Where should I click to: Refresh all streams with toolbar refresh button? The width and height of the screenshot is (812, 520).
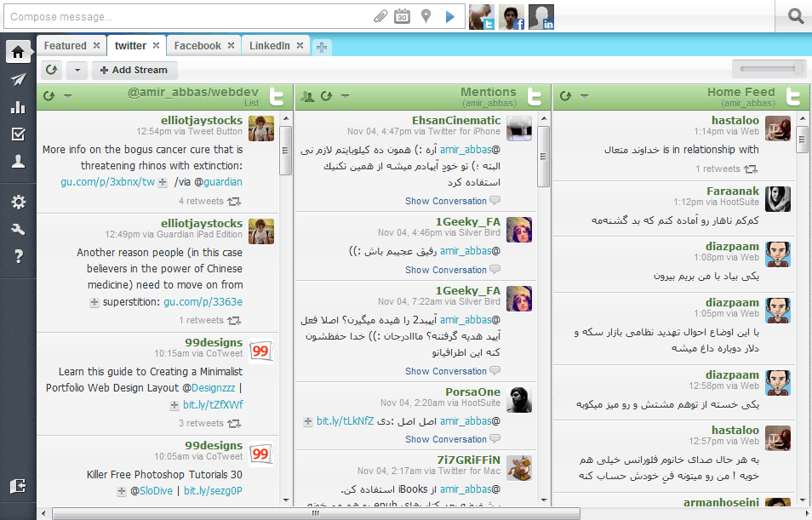coord(51,70)
